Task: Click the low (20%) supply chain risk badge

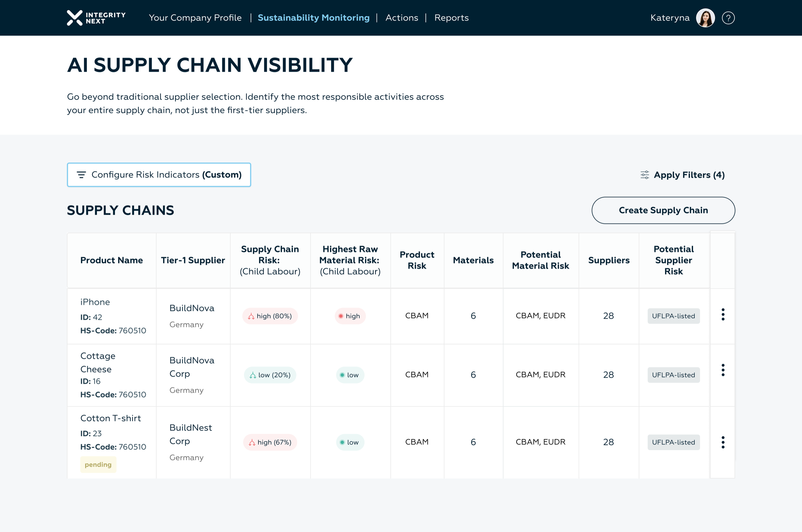Action: [270, 375]
